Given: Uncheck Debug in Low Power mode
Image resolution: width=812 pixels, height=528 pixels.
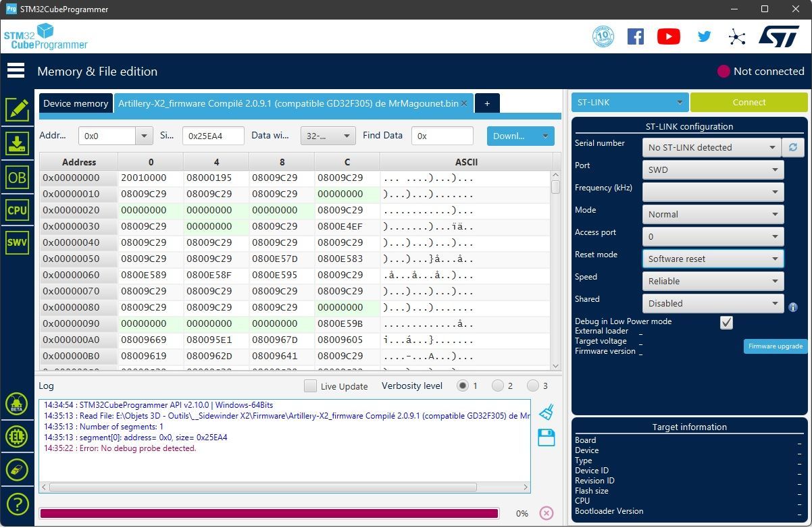Looking at the screenshot, I should pos(726,323).
